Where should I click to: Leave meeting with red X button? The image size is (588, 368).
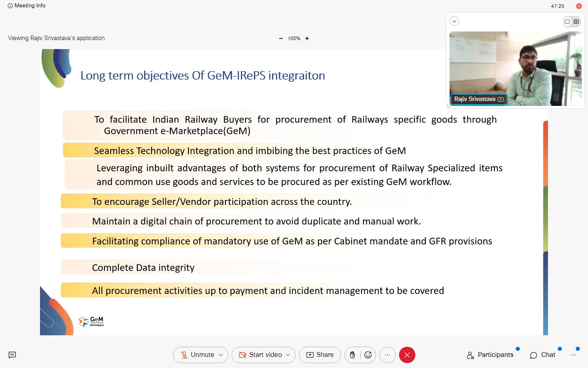[x=407, y=355]
